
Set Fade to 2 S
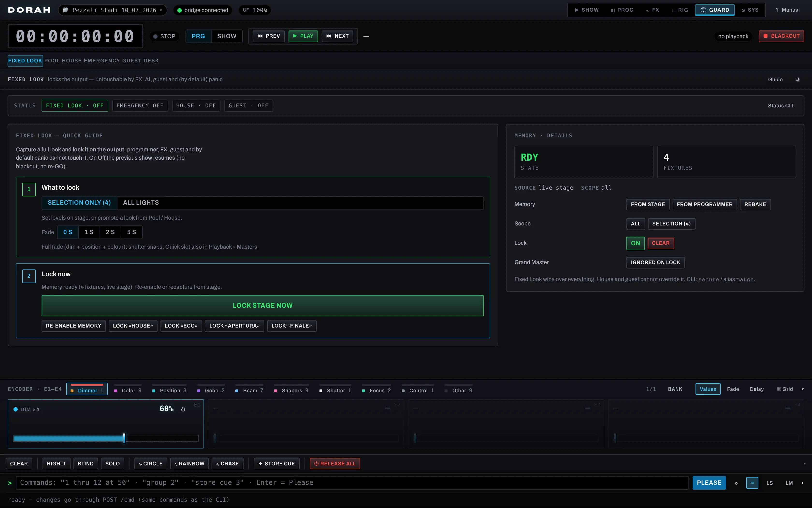tap(110, 232)
